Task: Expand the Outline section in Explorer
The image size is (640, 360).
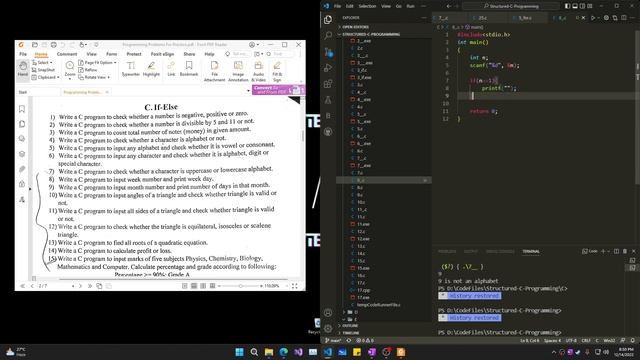Action: [x=384, y=326]
